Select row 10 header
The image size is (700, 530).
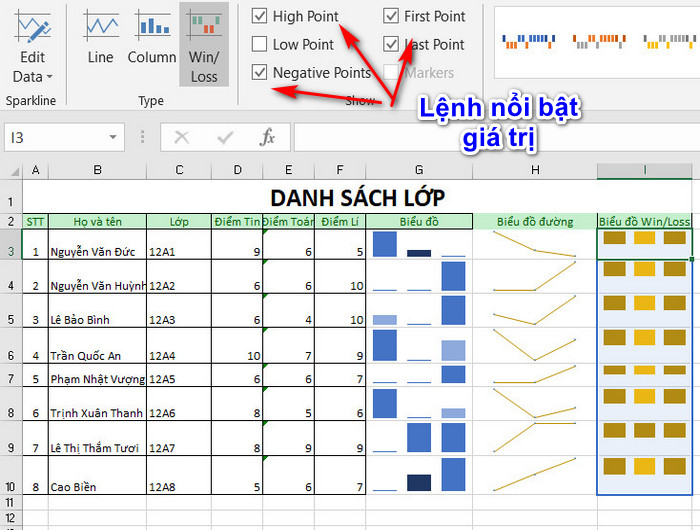[11, 475]
